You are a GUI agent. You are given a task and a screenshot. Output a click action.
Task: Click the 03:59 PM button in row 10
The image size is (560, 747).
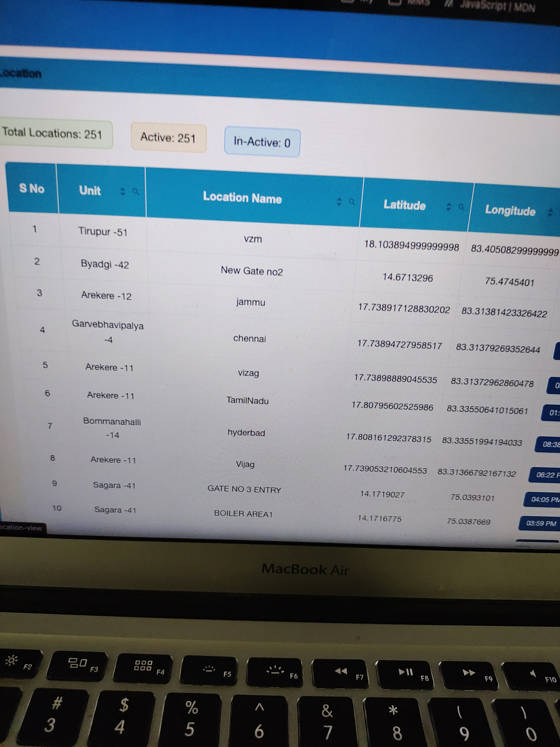(x=540, y=523)
